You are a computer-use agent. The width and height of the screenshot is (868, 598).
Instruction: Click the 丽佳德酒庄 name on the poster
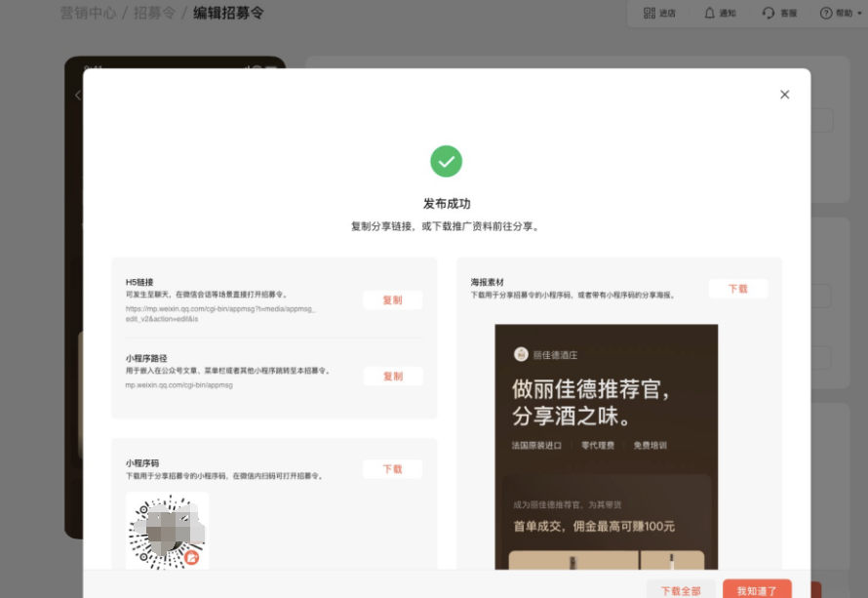[555, 355]
